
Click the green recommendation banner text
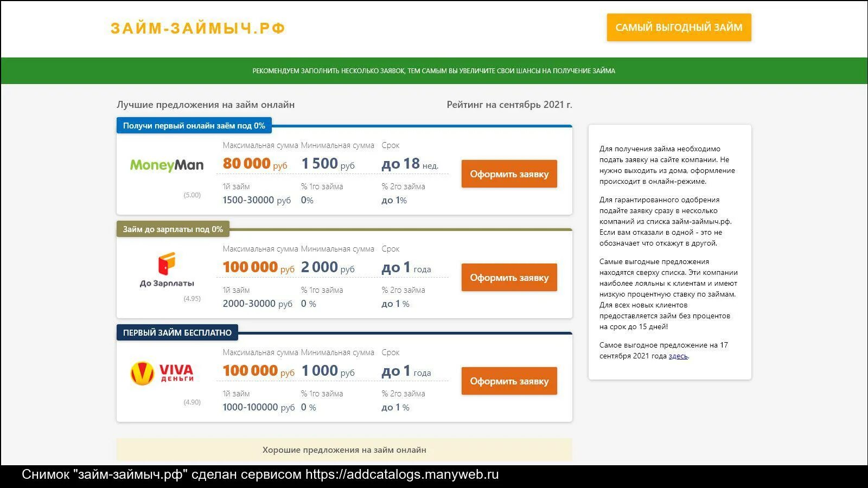[434, 71]
